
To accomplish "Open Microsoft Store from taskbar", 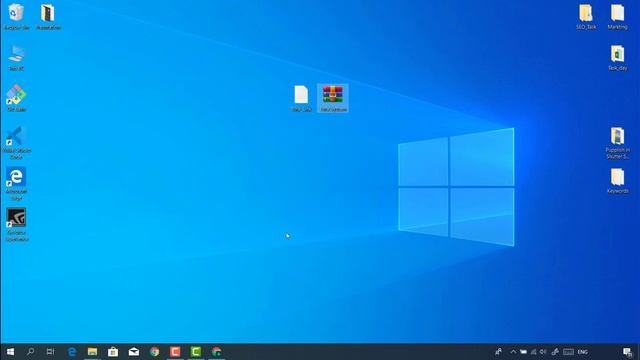I will (x=113, y=352).
